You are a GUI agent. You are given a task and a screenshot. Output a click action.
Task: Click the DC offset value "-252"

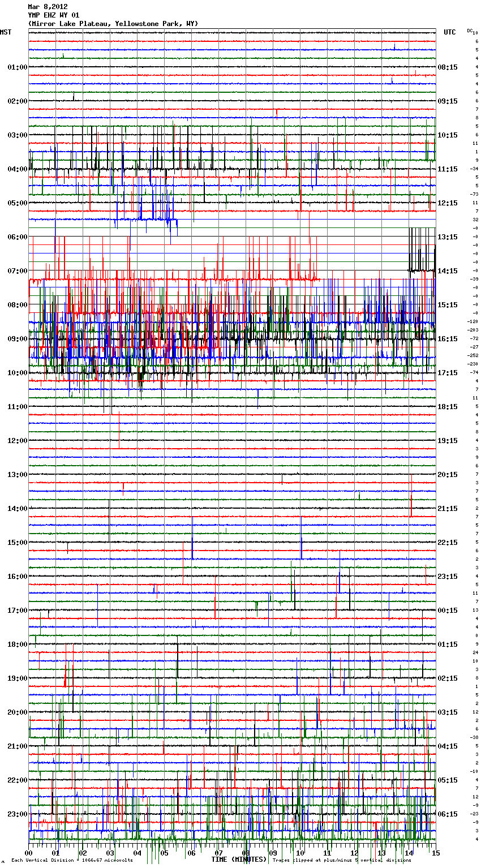[473, 355]
